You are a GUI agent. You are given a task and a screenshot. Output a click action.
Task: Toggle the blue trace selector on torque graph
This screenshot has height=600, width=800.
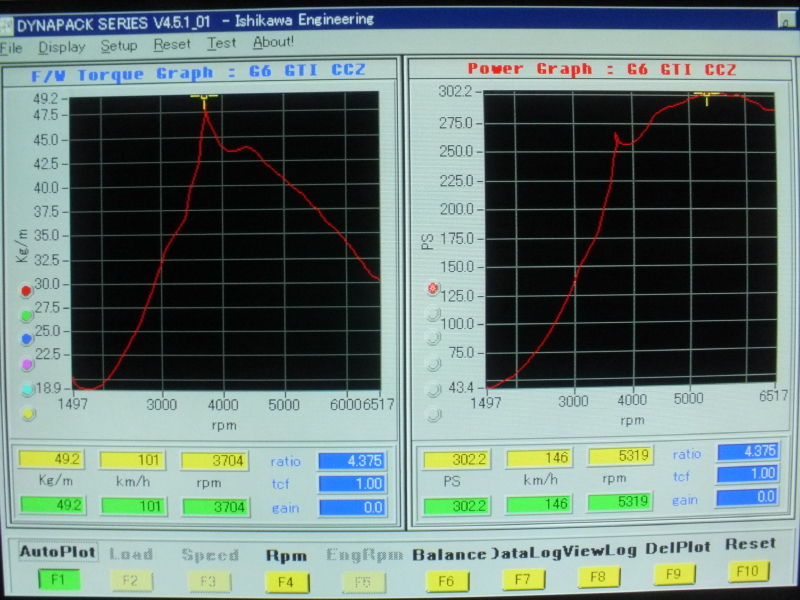tap(27, 339)
